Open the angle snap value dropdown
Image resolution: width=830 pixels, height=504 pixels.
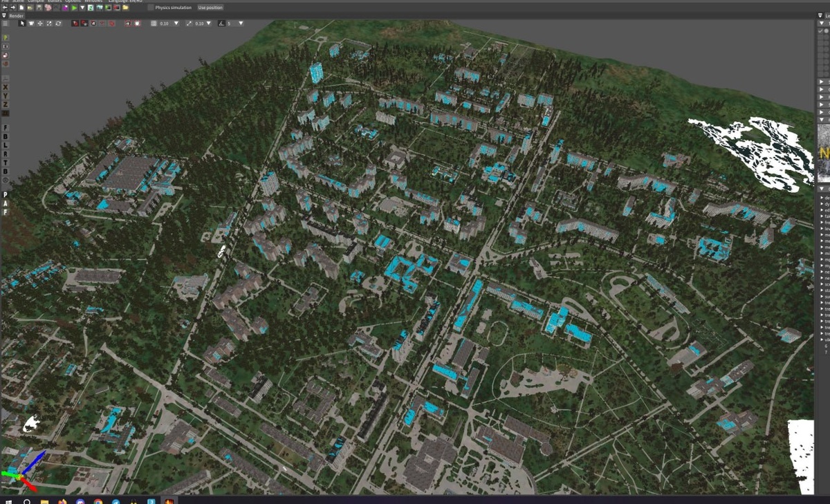tap(241, 24)
